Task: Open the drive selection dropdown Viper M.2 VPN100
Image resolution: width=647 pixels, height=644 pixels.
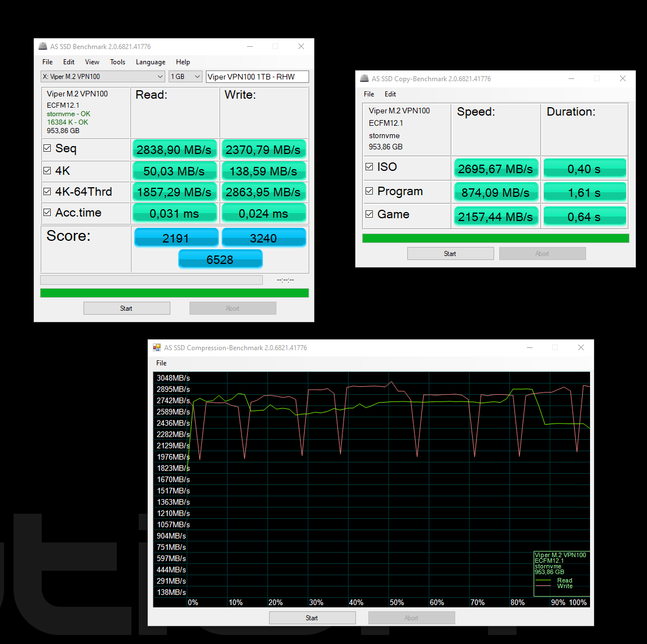Action: 103,77
